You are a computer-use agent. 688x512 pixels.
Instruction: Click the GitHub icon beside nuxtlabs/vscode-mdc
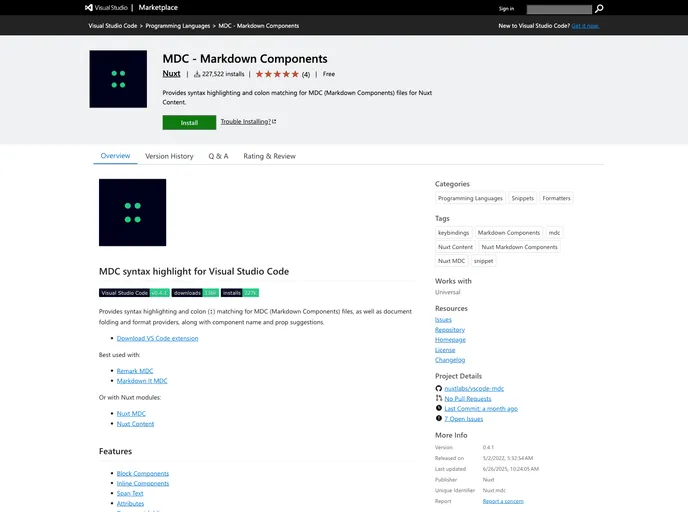point(438,388)
